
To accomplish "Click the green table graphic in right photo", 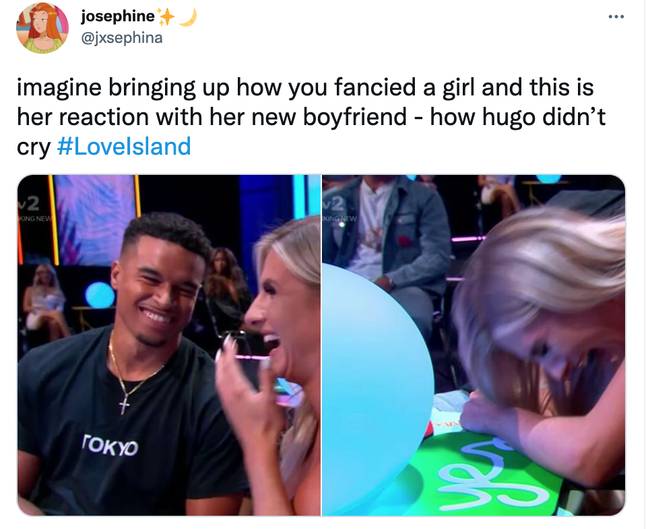I will tap(486, 475).
